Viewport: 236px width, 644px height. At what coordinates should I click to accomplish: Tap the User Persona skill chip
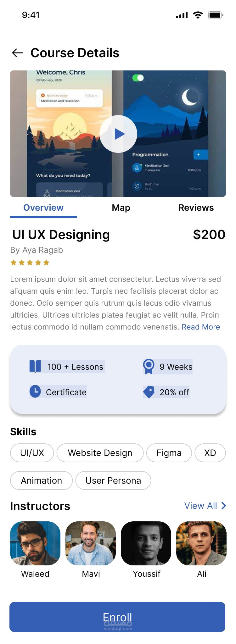tap(113, 480)
